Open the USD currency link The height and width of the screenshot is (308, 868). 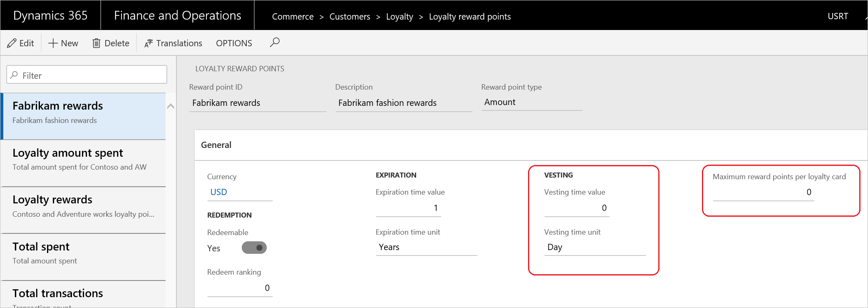point(218,192)
